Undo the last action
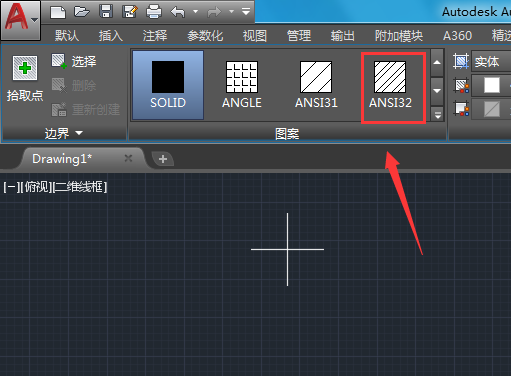This screenshot has width=511, height=376. 177,12
